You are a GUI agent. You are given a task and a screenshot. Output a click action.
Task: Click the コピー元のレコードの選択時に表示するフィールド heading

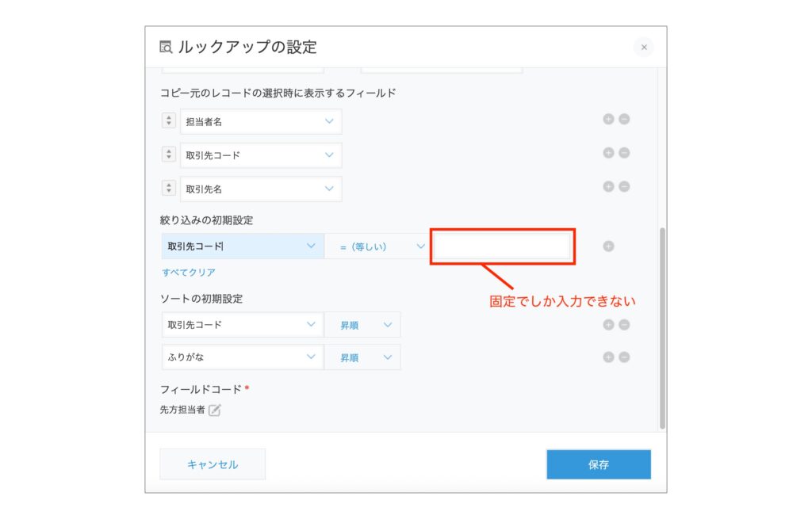coord(278,93)
